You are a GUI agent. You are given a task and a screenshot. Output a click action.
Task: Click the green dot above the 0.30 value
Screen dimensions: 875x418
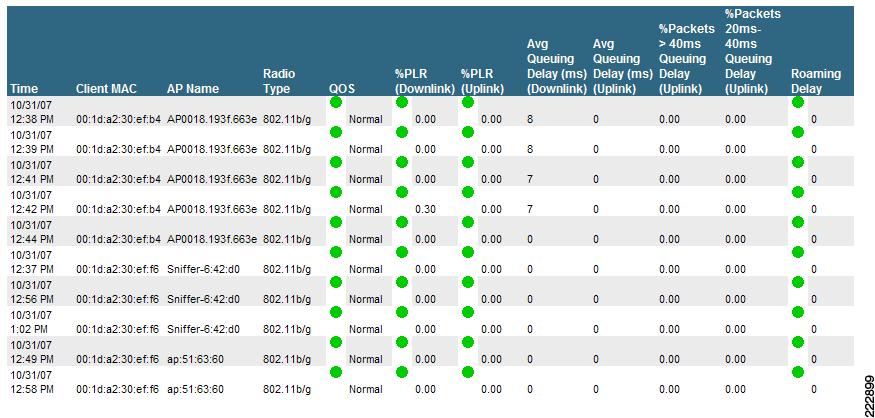[x=402, y=192]
